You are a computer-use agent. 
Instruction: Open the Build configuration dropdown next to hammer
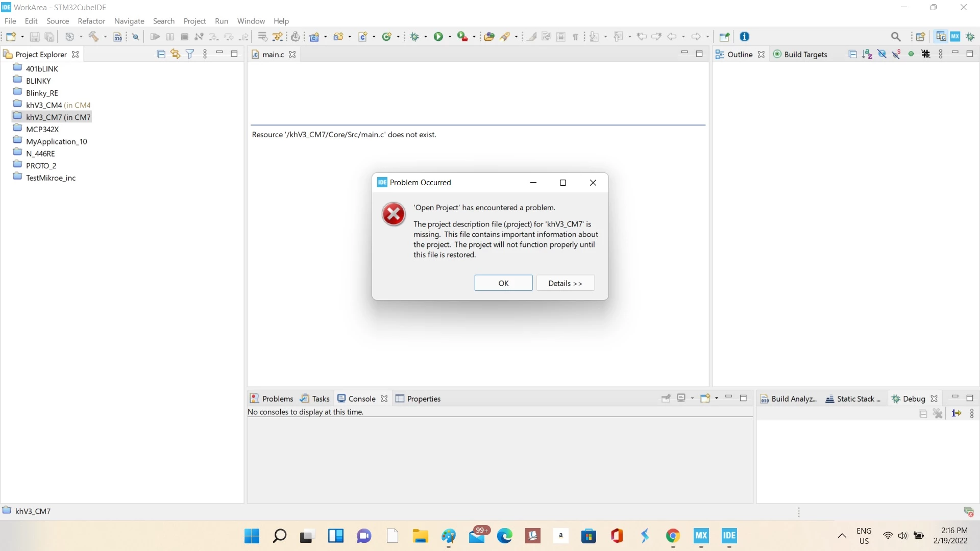105,37
